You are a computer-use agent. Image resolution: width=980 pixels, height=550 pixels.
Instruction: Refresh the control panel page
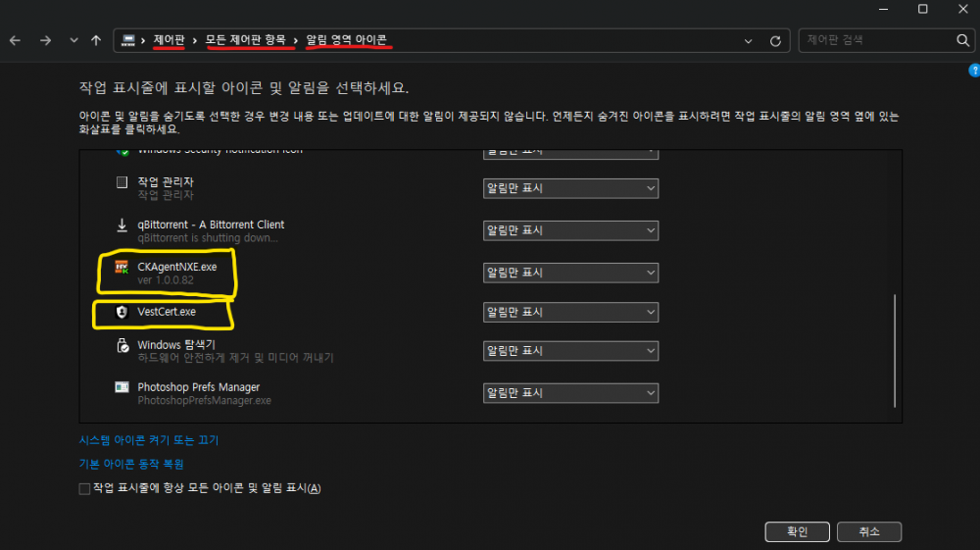pyautogui.click(x=775, y=41)
